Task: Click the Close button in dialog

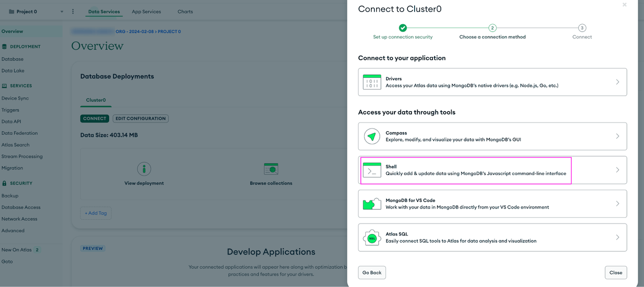Action: [616, 273]
